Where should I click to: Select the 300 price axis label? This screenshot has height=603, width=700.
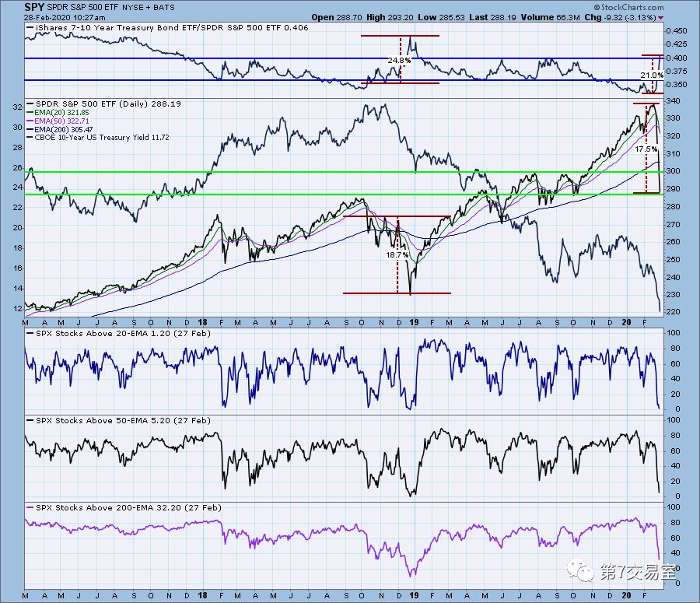coord(674,171)
